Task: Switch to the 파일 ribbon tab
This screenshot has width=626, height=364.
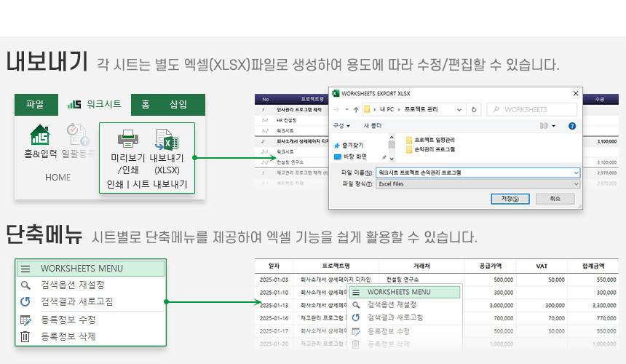Action: (35, 104)
